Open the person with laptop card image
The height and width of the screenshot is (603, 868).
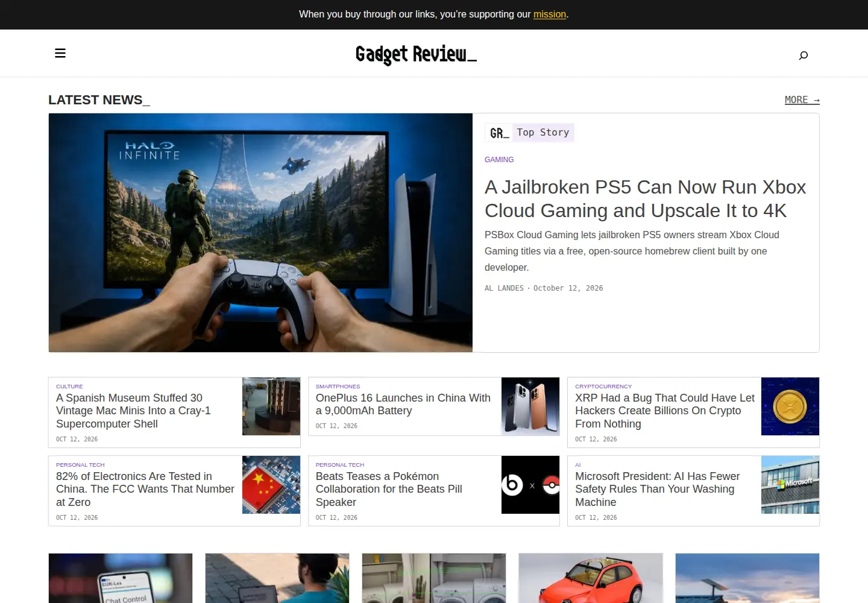(277, 578)
